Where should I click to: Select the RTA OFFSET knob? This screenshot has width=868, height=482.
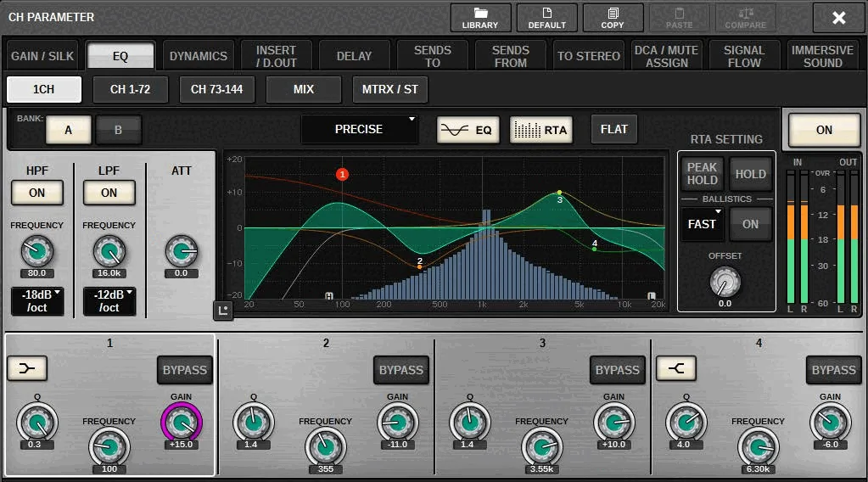pos(725,283)
